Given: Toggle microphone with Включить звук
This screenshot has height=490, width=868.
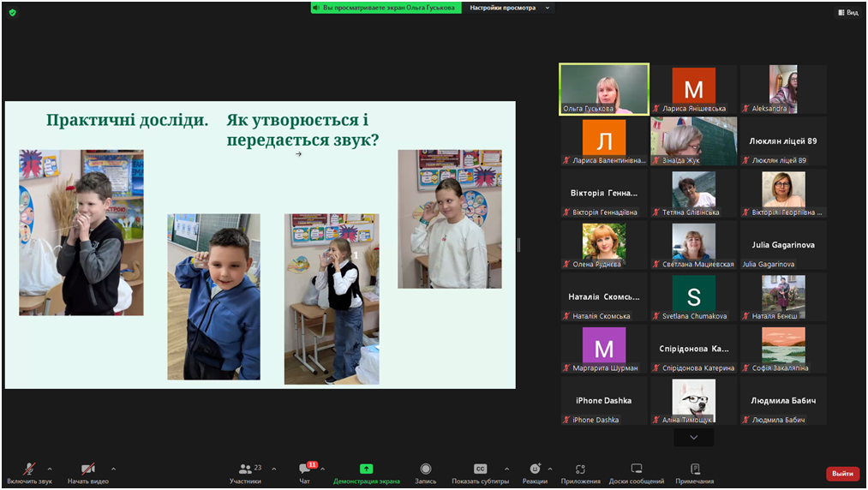Looking at the screenshot, I should 29,469.
